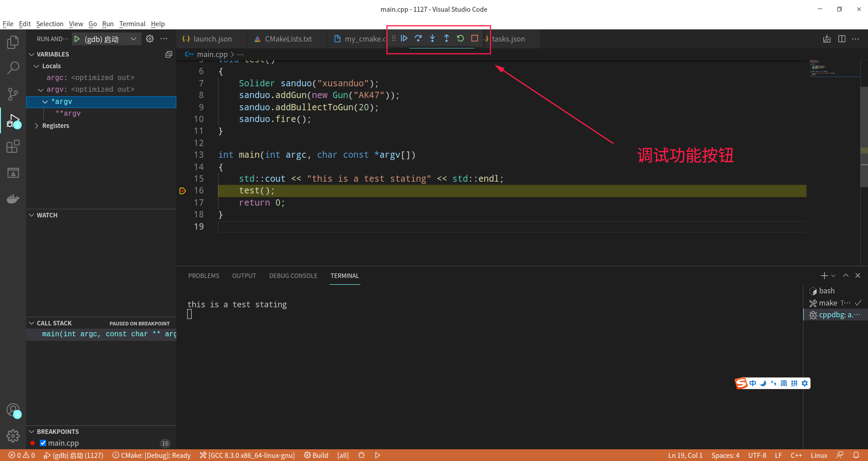Switch to the tasks.json tab
The height and width of the screenshot is (461, 868).
[508, 39]
